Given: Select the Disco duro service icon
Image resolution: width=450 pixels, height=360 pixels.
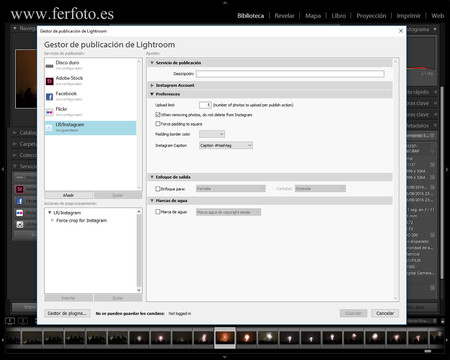Looking at the screenshot, I should (x=49, y=66).
